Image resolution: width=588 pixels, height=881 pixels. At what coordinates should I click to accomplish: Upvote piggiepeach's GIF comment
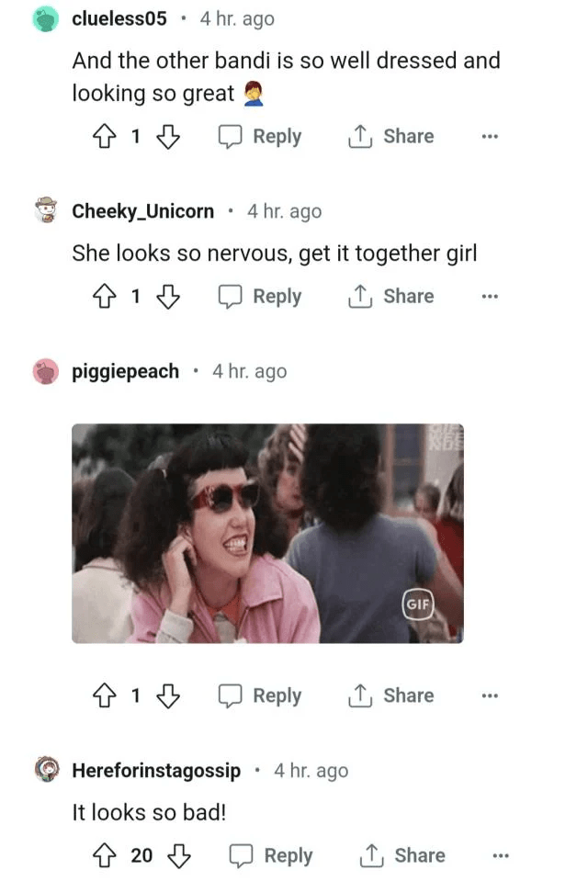pos(104,695)
